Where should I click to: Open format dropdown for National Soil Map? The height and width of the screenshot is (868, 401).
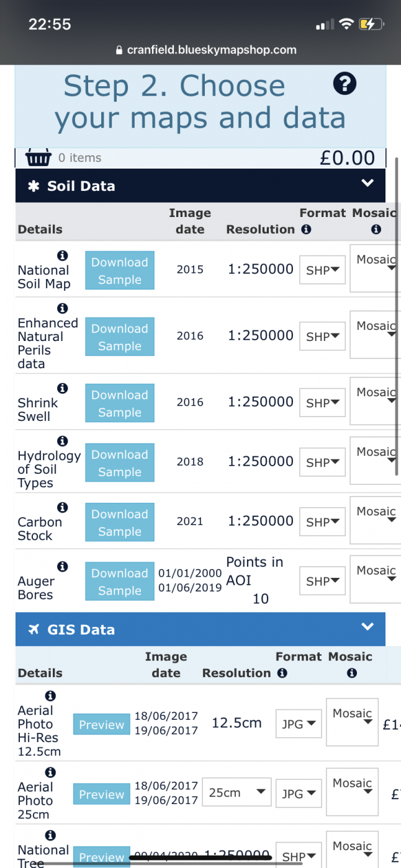[x=322, y=270]
